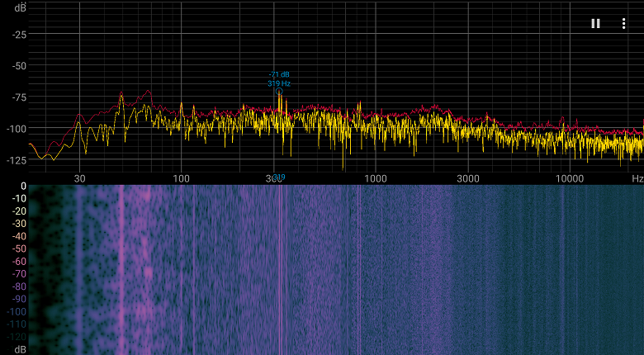644x355 pixels.
Task: Click the -125 dB amplitude axis label
Action: pyautogui.click(x=17, y=160)
